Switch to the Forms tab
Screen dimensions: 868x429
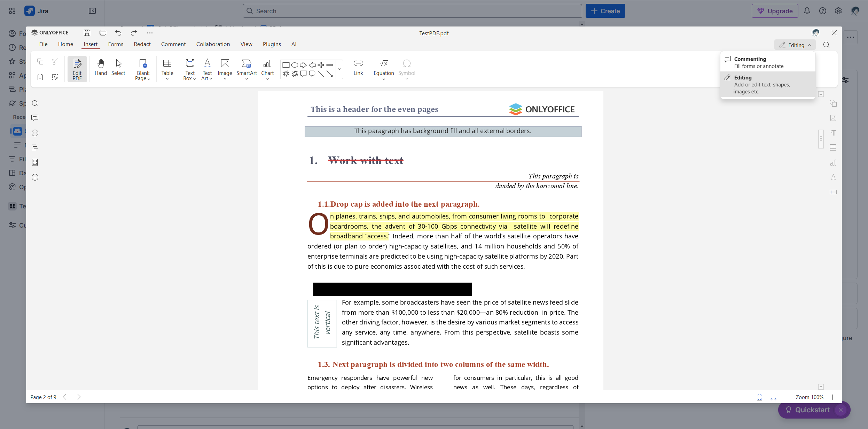[115, 44]
